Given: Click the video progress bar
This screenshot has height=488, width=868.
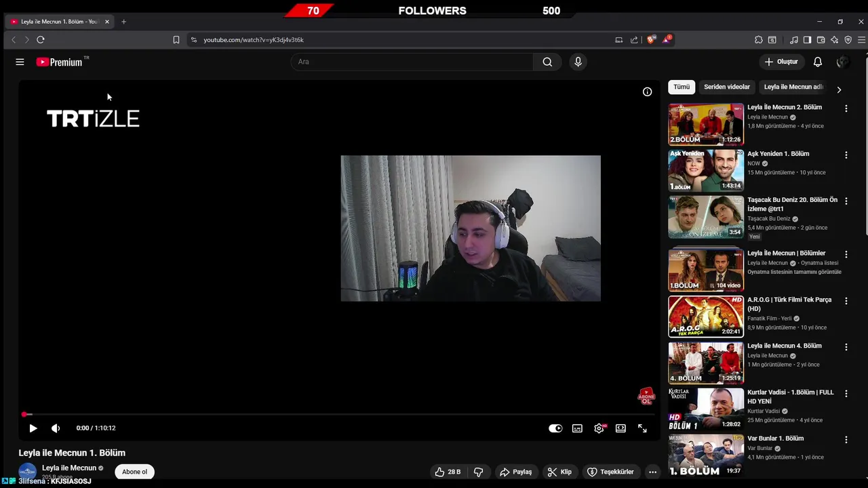Looking at the screenshot, I should click(x=339, y=414).
